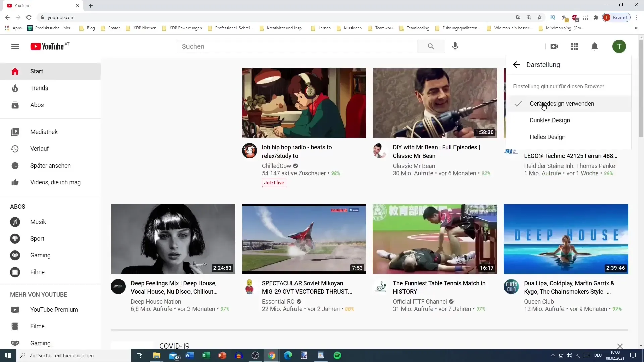Select Dunkles Design dark mode option

coord(550,120)
